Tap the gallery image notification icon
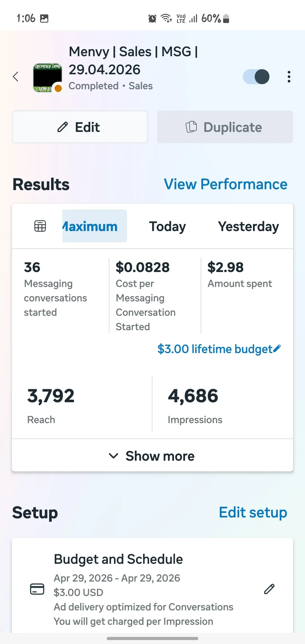Viewport: 305px width, 644px height. (44, 19)
